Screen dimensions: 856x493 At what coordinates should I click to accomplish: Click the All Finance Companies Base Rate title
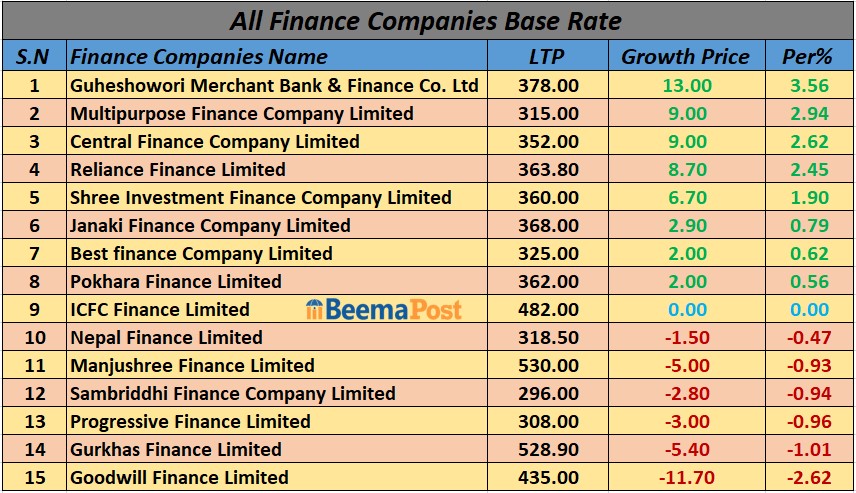(x=426, y=21)
